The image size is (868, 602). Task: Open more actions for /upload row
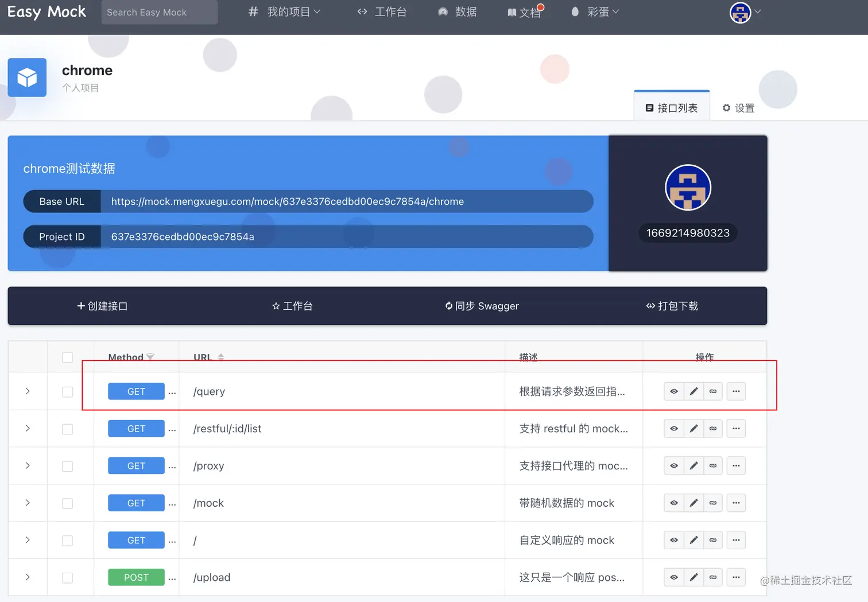click(x=736, y=577)
